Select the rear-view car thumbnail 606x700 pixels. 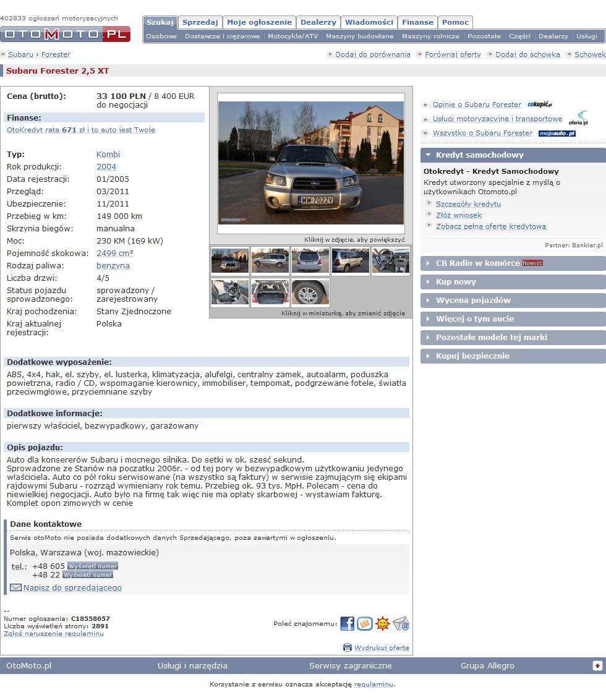coord(310,261)
